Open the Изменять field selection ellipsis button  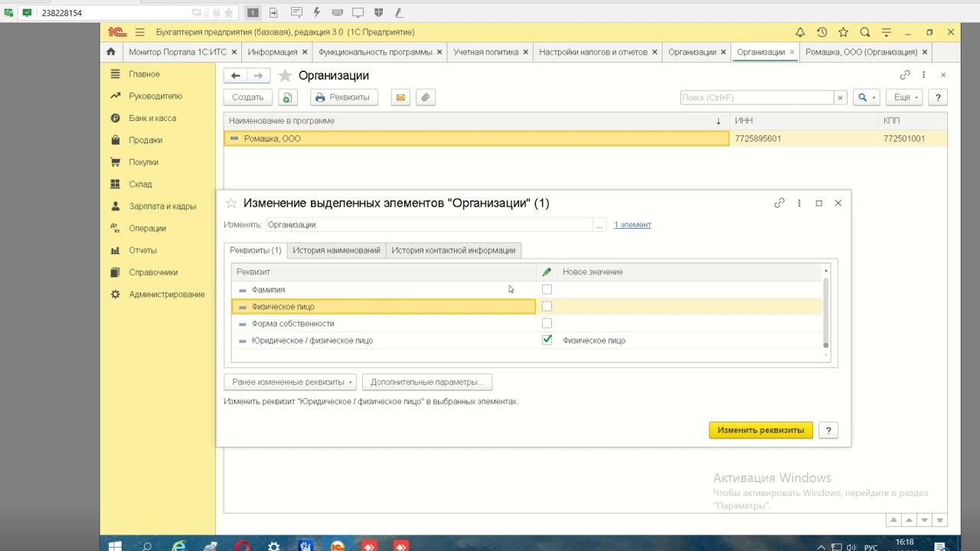pyautogui.click(x=599, y=225)
